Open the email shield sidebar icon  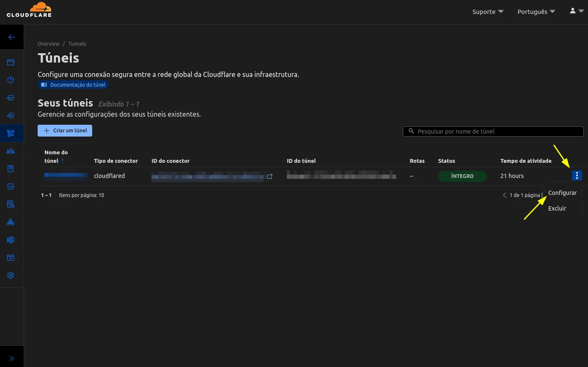pos(11,240)
